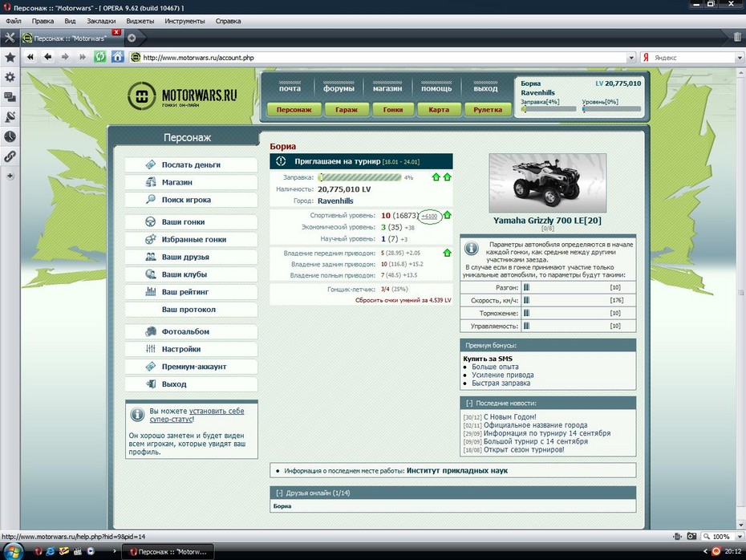This screenshot has height=560, width=746.
Task: Click green arrow beside Владение передним приводом
Action: point(448,253)
